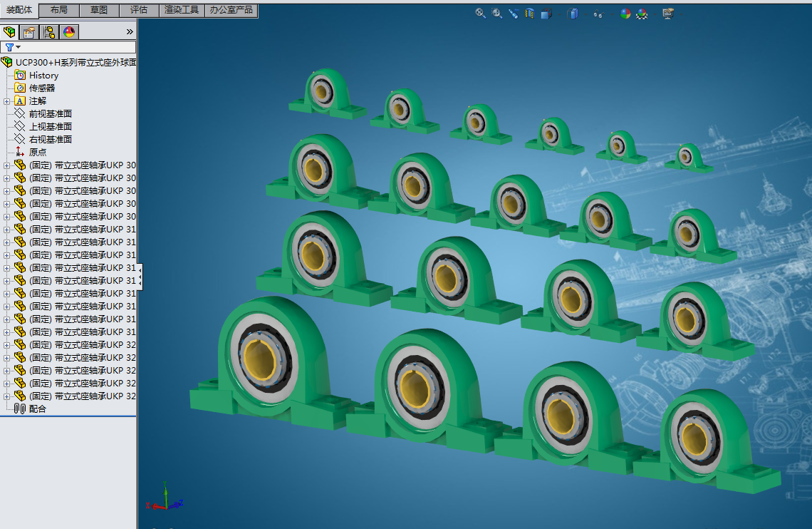
Task: Open the View Settings dropdown arrow
Action: [x=680, y=14]
